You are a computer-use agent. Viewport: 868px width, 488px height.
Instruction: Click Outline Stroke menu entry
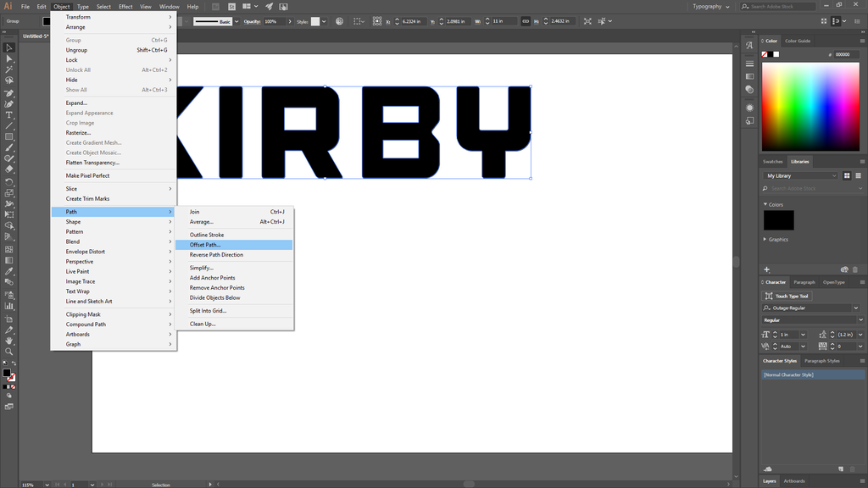pyautogui.click(x=207, y=235)
